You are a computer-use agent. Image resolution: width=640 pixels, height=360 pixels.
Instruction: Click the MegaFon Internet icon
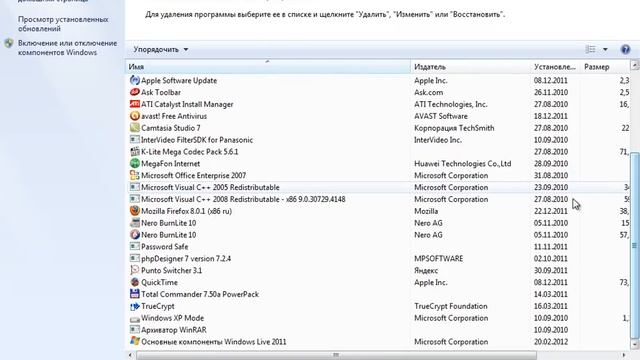pyautogui.click(x=134, y=163)
